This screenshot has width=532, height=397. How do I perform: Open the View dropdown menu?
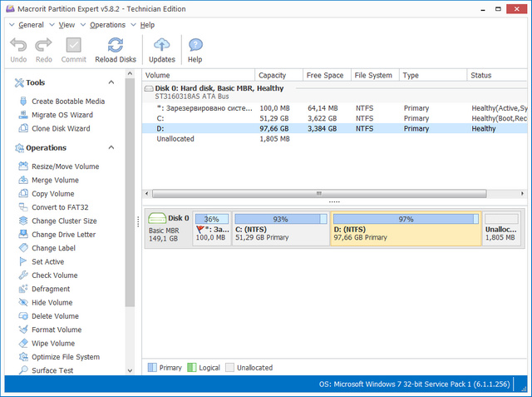[66, 25]
